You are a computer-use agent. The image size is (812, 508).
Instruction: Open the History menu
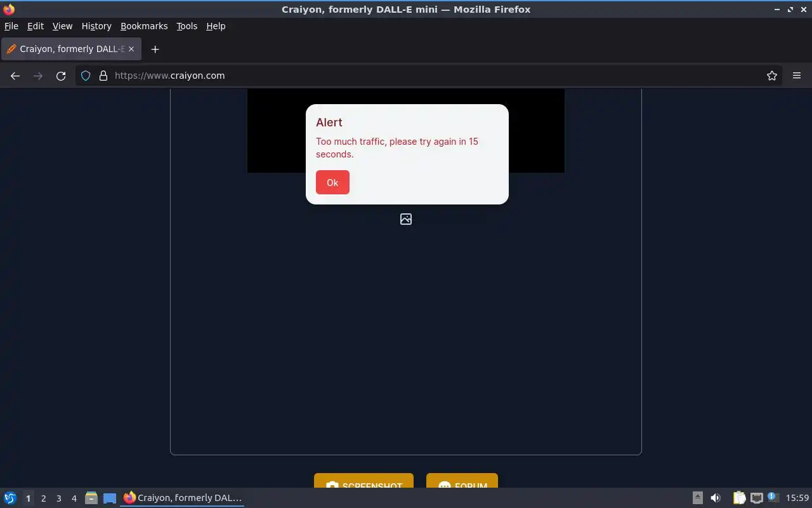(96, 26)
